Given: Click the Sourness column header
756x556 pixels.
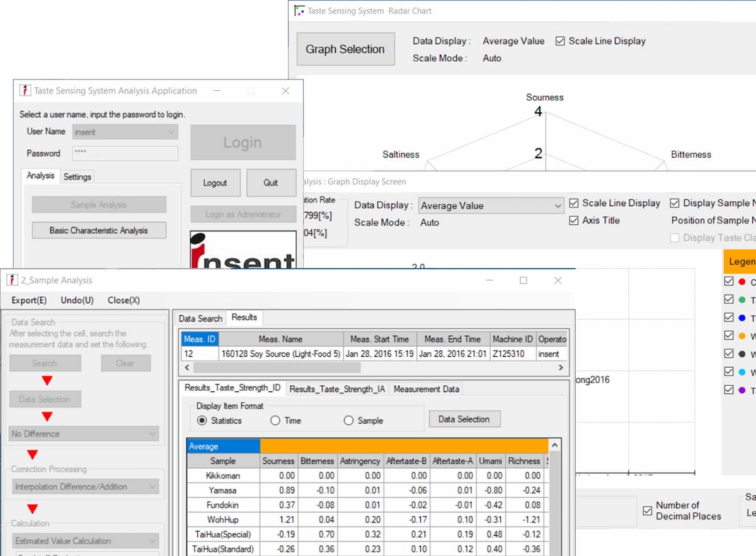Looking at the screenshot, I should click(x=278, y=461).
